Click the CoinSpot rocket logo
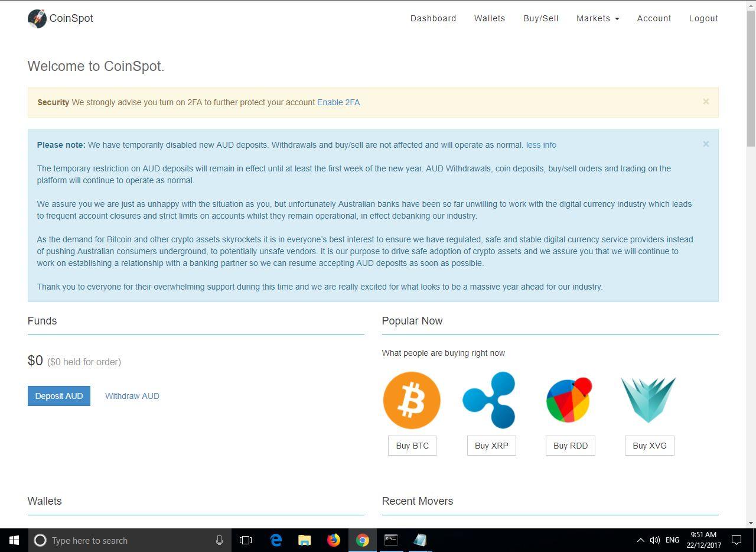Image resolution: width=756 pixels, height=552 pixels. [x=37, y=18]
